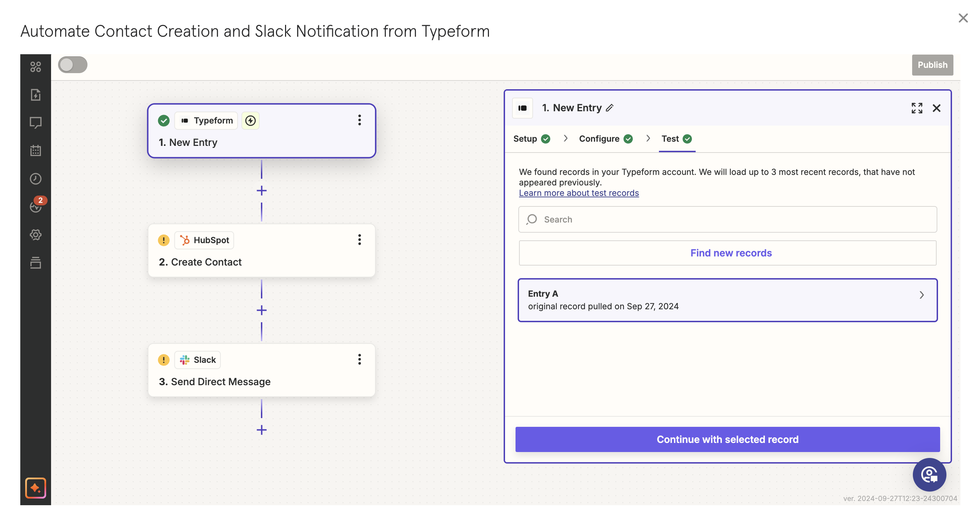Add a step after Create Contact
980x508 pixels.
pyautogui.click(x=261, y=310)
